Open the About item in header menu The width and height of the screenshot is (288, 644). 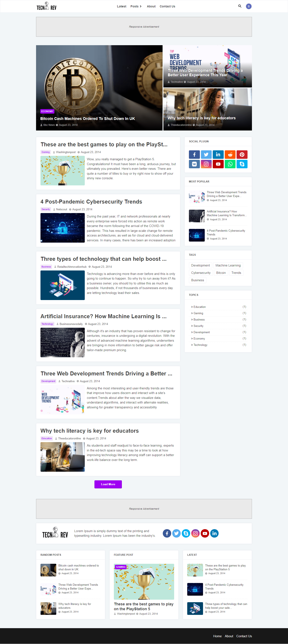pyautogui.click(x=151, y=6)
